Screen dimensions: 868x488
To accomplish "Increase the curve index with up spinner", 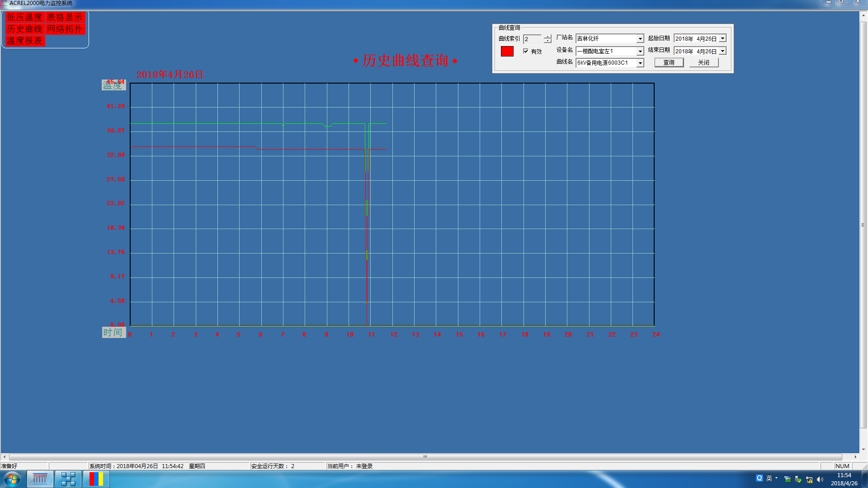I will pos(547,37).
